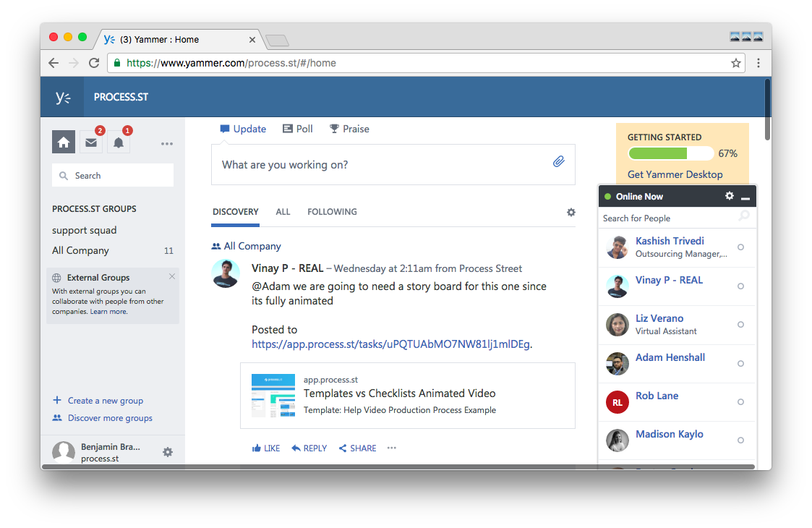Minimize the Online Now panel
Image resolution: width=812 pixels, height=528 pixels.
click(x=745, y=197)
